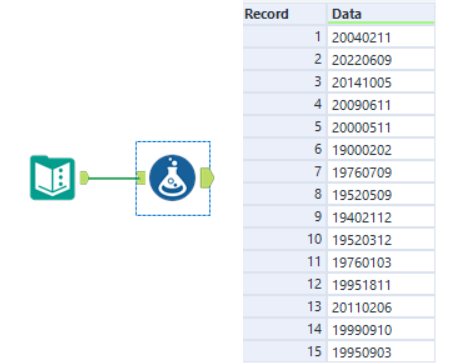Screen dimensions: 475x364
Task: Click the Record column header
Action: pyautogui.click(x=284, y=14)
